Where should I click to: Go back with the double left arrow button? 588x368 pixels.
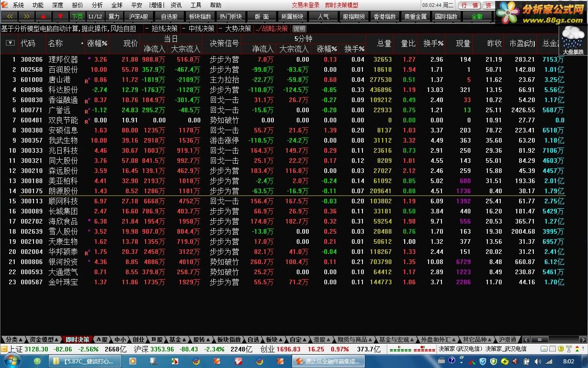pos(10,16)
